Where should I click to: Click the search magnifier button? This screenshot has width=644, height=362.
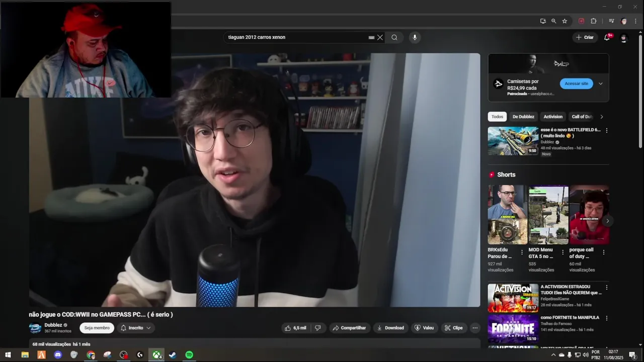[x=394, y=37]
